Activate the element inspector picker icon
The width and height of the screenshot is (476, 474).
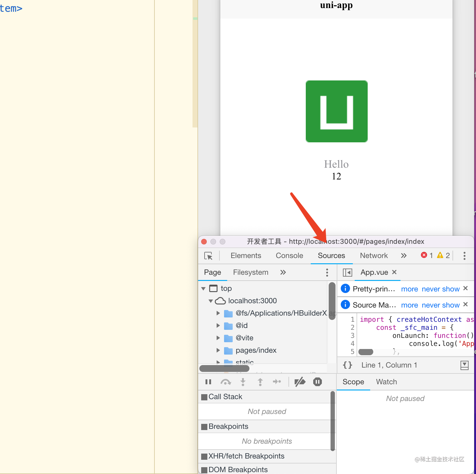coord(208,256)
